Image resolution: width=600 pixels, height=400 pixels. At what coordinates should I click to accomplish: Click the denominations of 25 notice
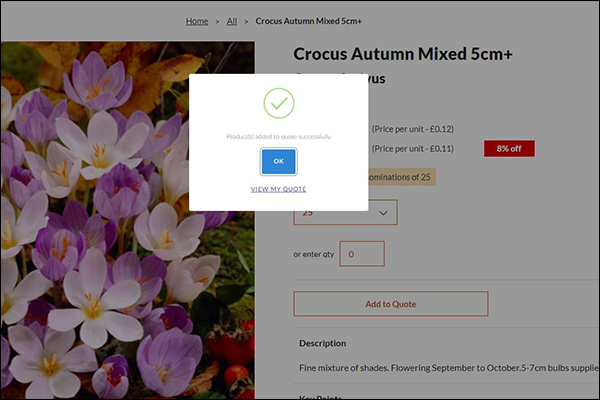coord(398,178)
